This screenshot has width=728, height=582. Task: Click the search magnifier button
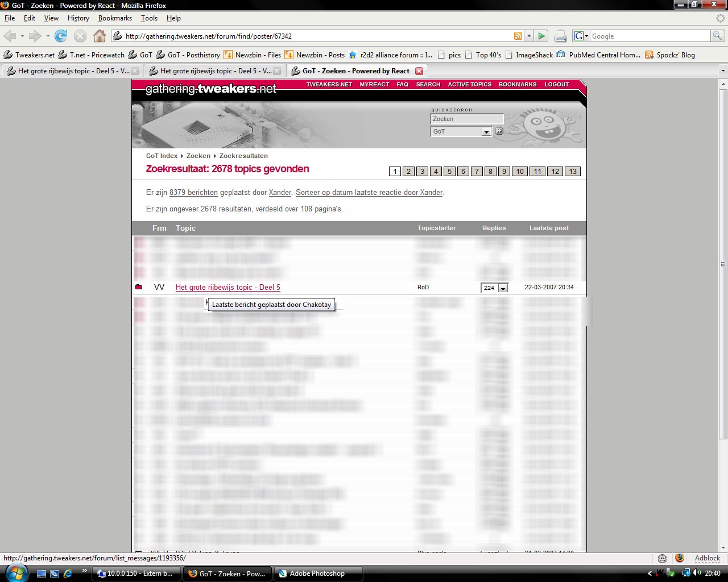[718, 36]
